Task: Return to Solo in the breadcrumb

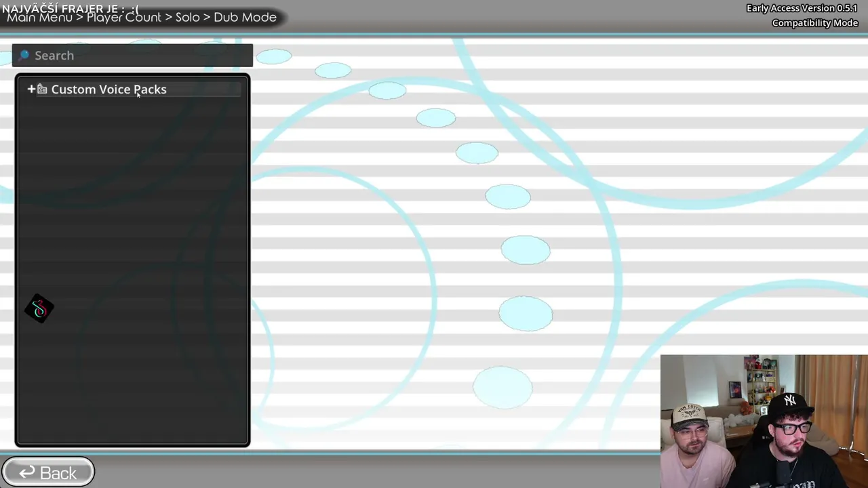Action: (187, 18)
